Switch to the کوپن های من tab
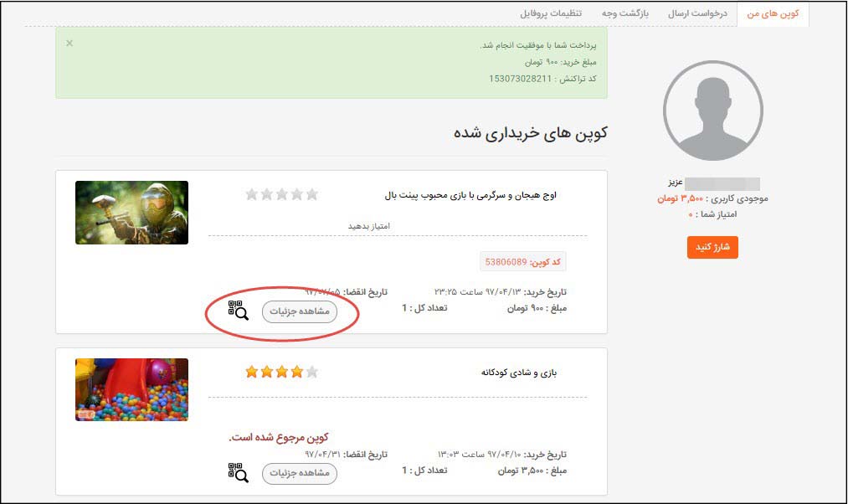Image resolution: width=848 pixels, height=504 pixels. pos(773,14)
